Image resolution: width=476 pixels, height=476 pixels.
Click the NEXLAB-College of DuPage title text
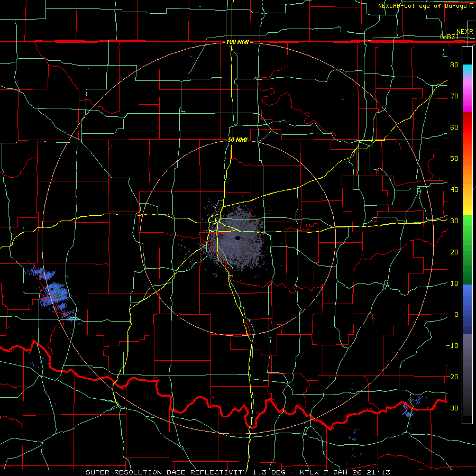425,6
